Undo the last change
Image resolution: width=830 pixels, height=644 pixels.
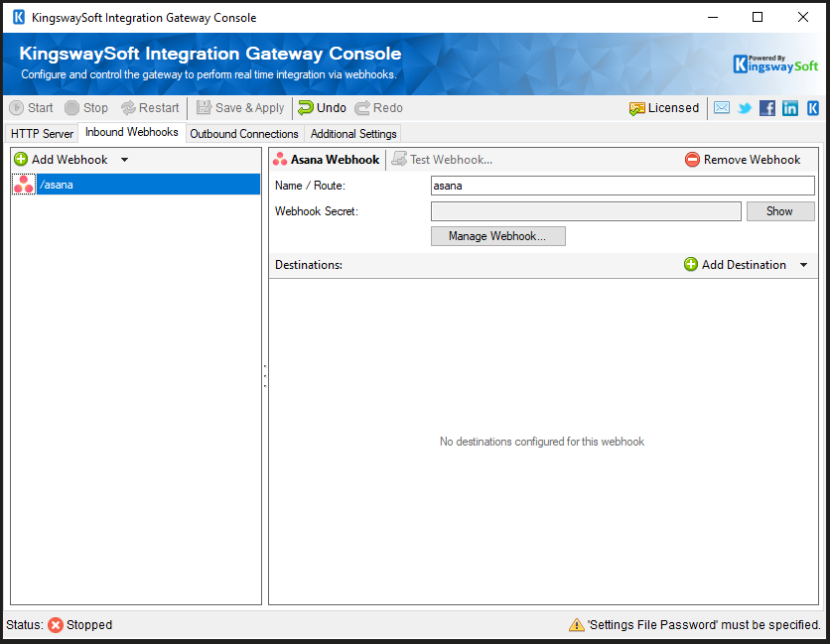pos(323,108)
